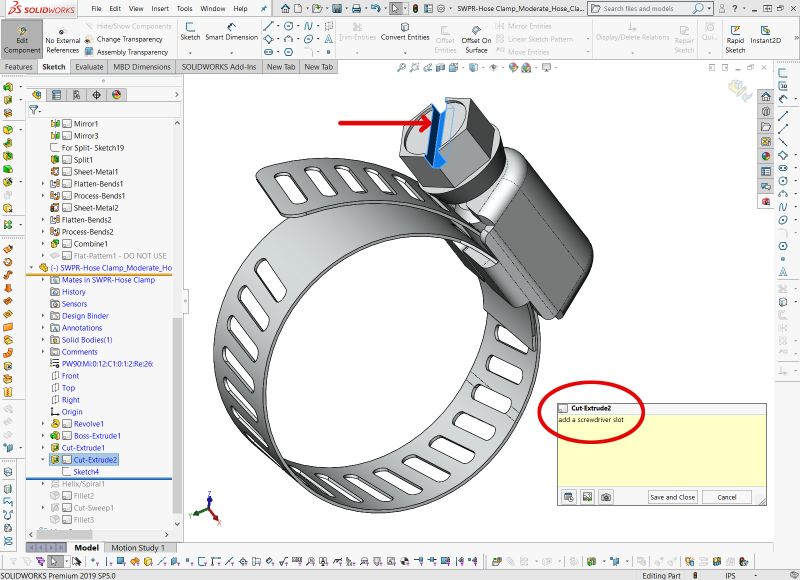Viewport: 800px width, 580px height.
Task: Switch to the Features tab
Action: 19,67
